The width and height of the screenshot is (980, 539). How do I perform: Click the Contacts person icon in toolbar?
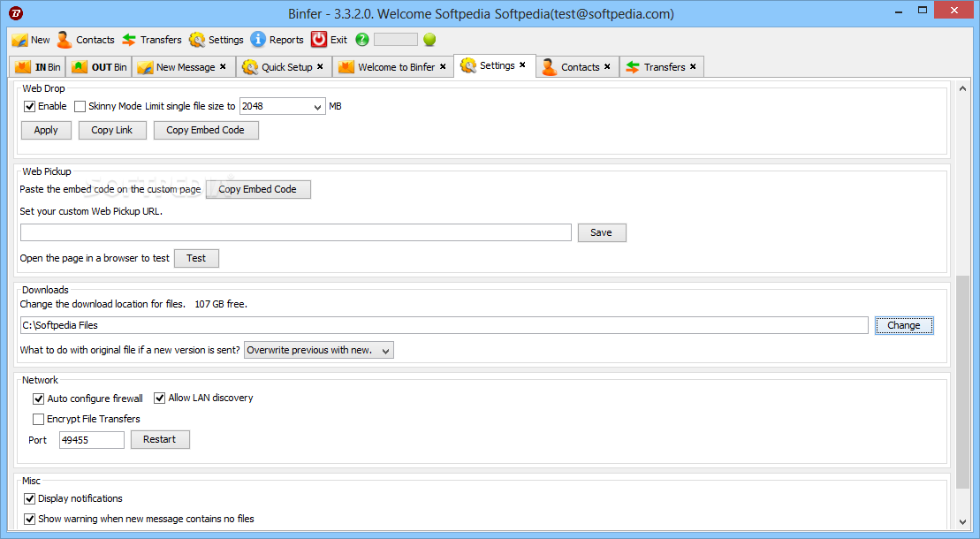pos(65,40)
